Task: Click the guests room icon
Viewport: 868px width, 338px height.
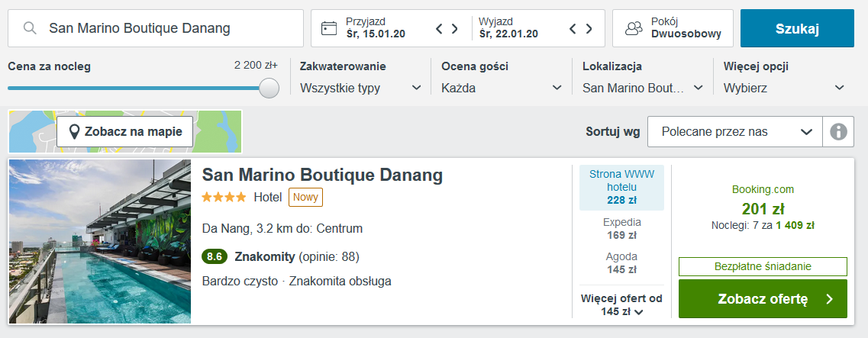Action: [x=634, y=28]
